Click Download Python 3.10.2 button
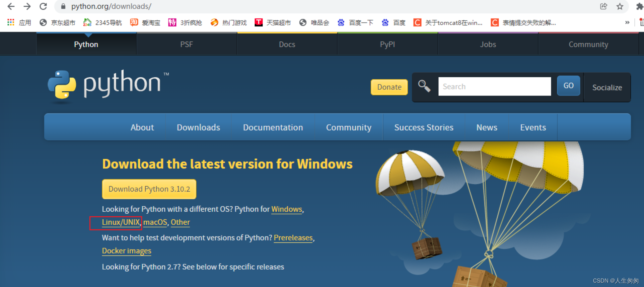Screen dimensions: 644x287 point(149,189)
